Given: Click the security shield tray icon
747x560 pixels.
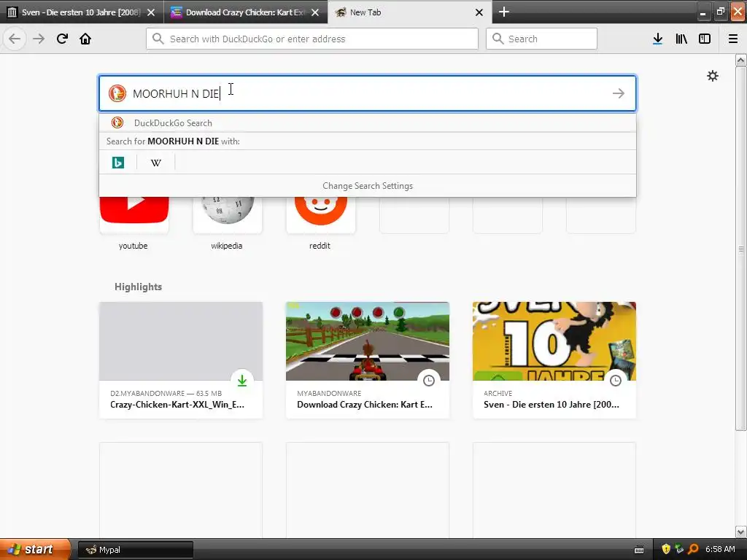Looking at the screenshot, I should (666, 550).
